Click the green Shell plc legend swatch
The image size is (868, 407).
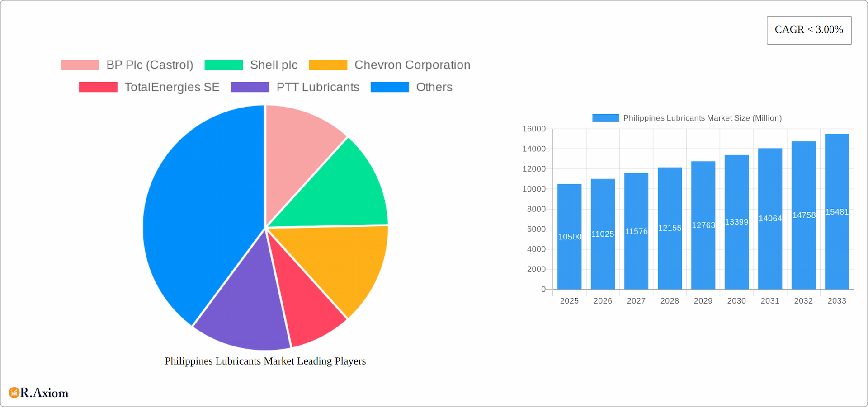point(224,65)
